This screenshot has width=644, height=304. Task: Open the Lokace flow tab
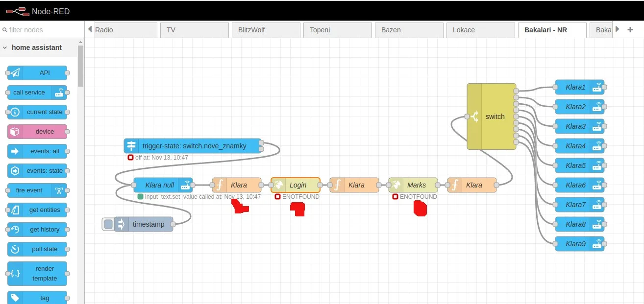481,30
